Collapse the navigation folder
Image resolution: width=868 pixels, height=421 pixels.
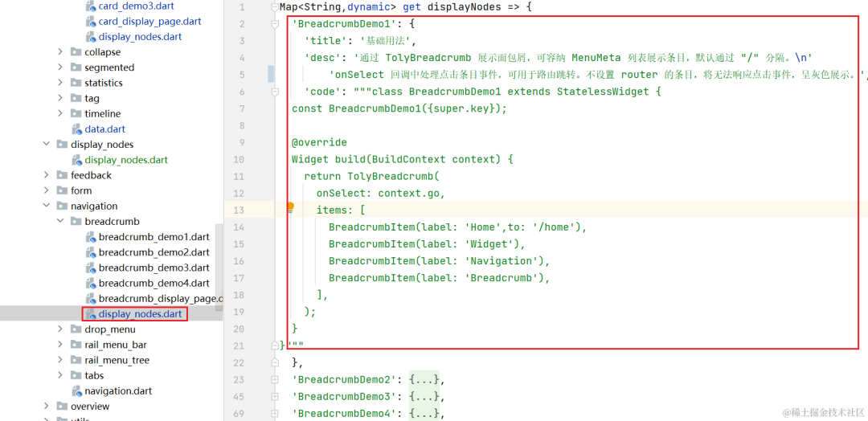pos(47,206)
